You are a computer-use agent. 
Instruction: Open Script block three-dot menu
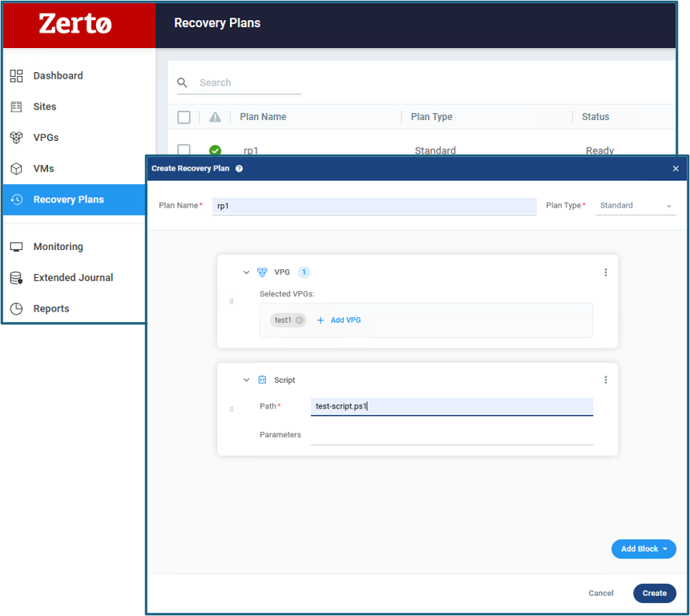click(606, 380)
